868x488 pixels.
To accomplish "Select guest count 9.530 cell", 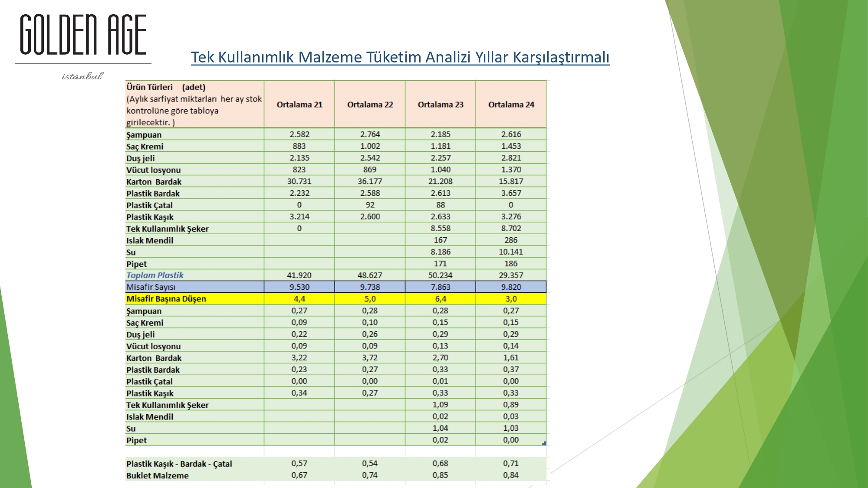I will [x=299, y=287].
